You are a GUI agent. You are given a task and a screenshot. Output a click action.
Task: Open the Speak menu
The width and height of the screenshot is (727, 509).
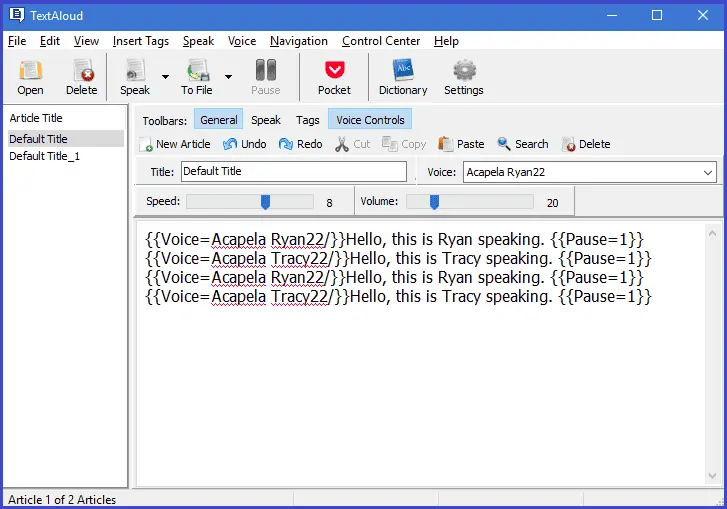coord(198,41)
